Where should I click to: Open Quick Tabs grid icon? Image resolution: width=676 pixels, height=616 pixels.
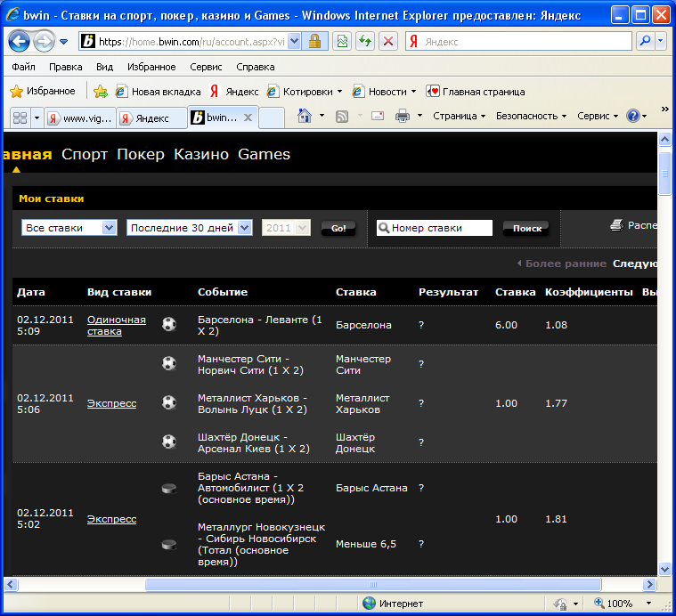(20, 118)
